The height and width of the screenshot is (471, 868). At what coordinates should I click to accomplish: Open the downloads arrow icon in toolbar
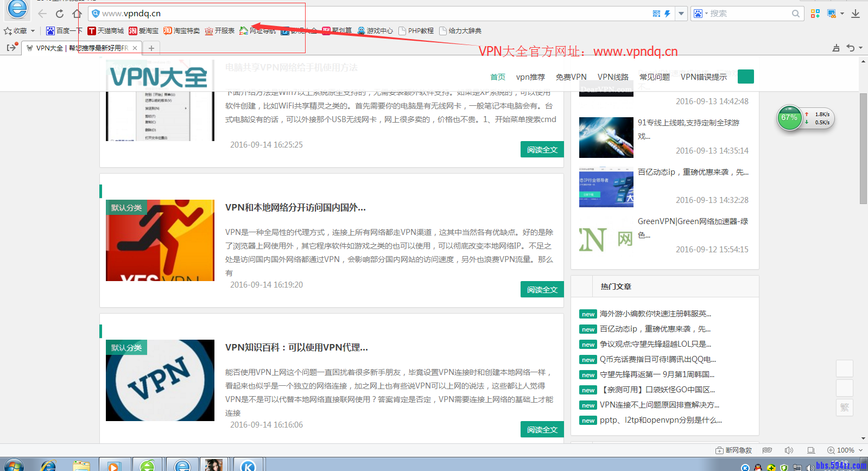pyautogui.click(x=856, y=14)
